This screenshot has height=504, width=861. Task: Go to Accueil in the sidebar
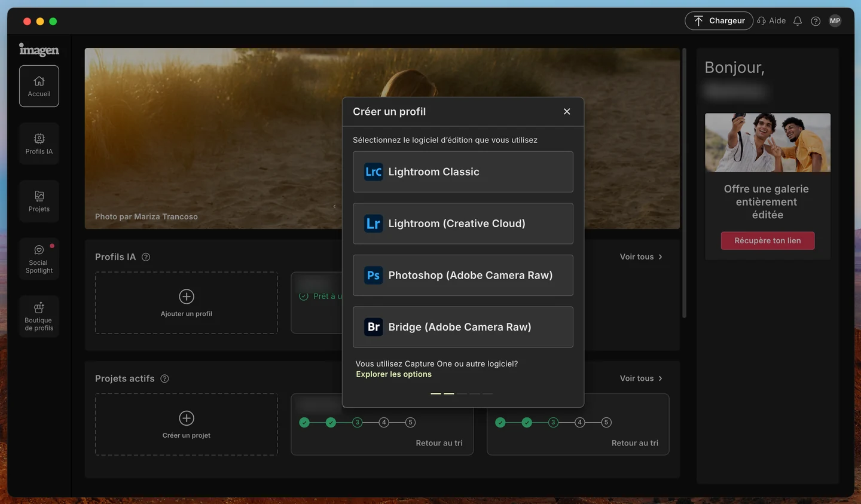click(x=39, y=86)
